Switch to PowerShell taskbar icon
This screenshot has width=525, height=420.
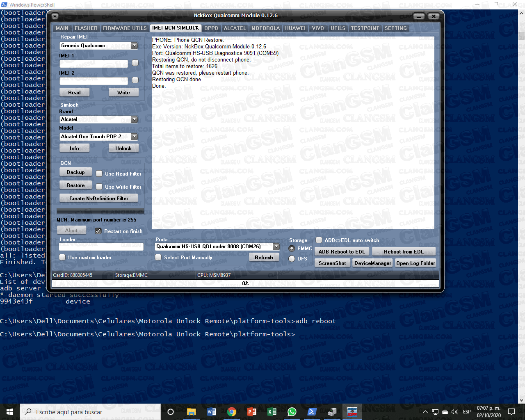(x=312, y=412)
